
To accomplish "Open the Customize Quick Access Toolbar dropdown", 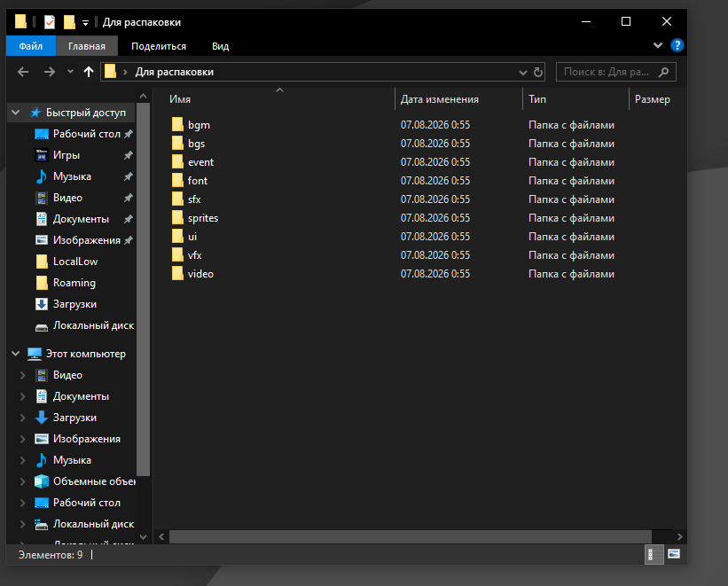I will (85, 22).
